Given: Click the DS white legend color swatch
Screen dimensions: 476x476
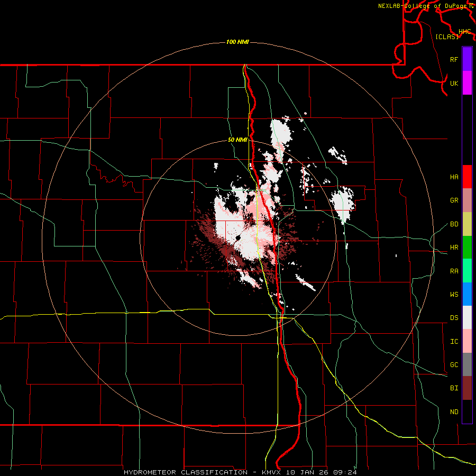Looking at the screenshot, I should click(x=467, y=317).
